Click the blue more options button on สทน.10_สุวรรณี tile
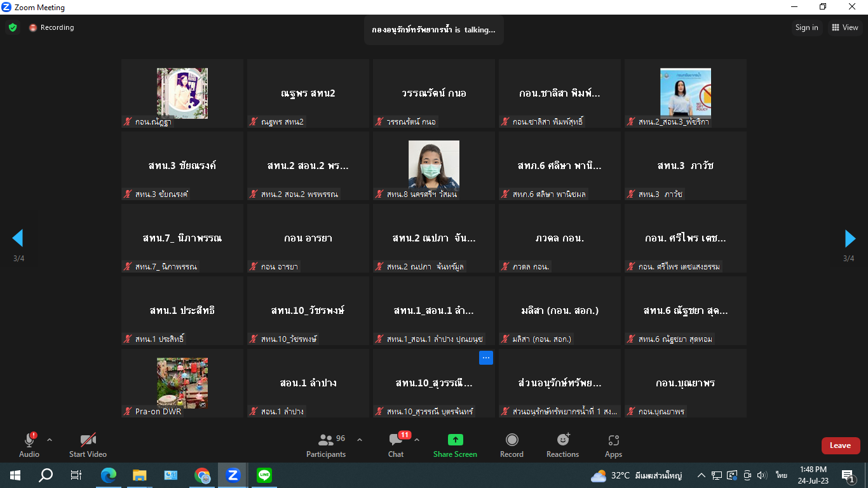This screenshot has width=868, height=488. pyautogui.click(x=486, y=358)
